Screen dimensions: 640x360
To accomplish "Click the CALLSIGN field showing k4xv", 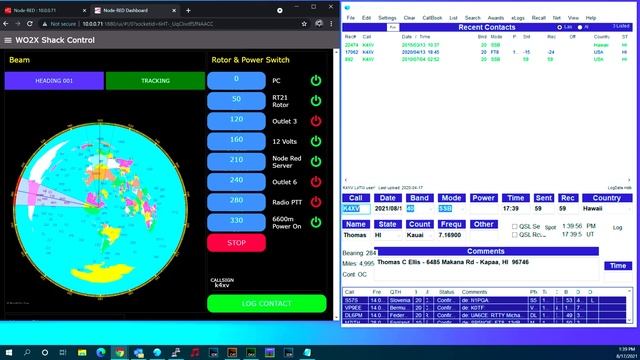I will 267,285.
